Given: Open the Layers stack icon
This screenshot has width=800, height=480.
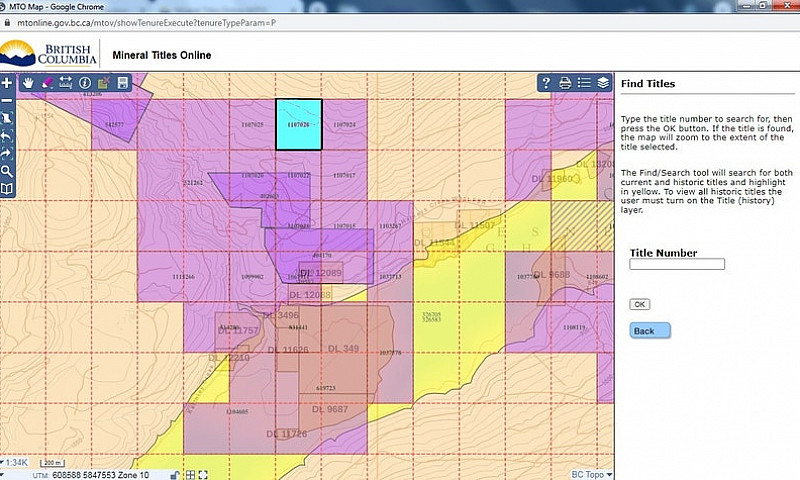Looking at the screenshot, I should tap(603, 83).
